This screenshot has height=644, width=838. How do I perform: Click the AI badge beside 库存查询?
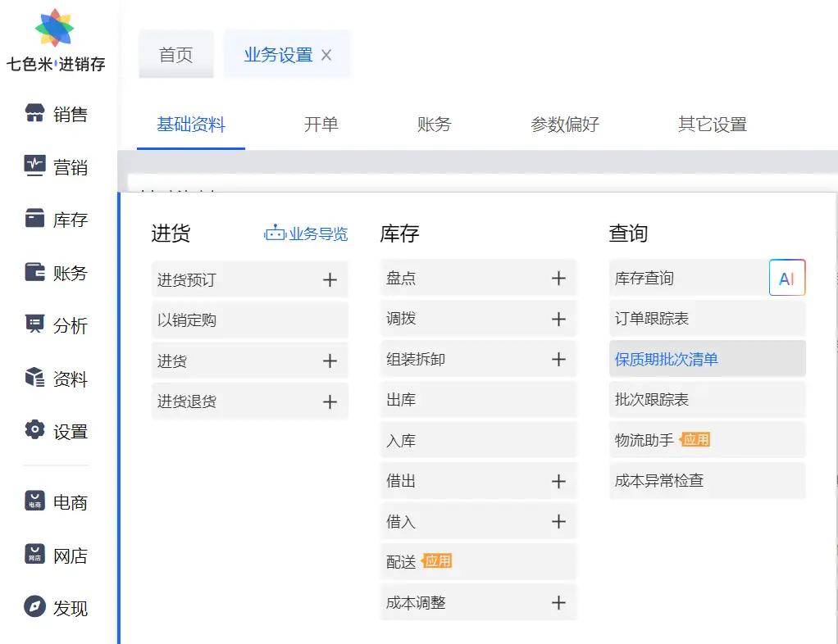787,279
